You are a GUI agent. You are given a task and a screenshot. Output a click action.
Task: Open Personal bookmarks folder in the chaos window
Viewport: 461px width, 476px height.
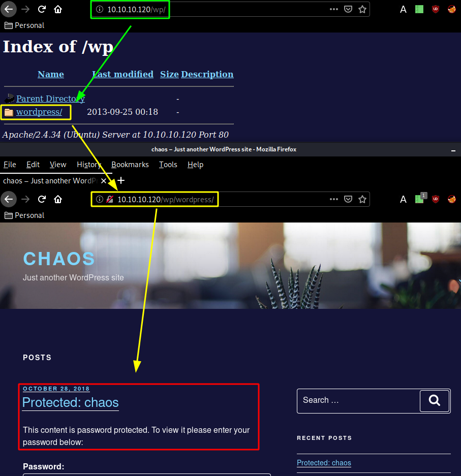coord(24,215)
